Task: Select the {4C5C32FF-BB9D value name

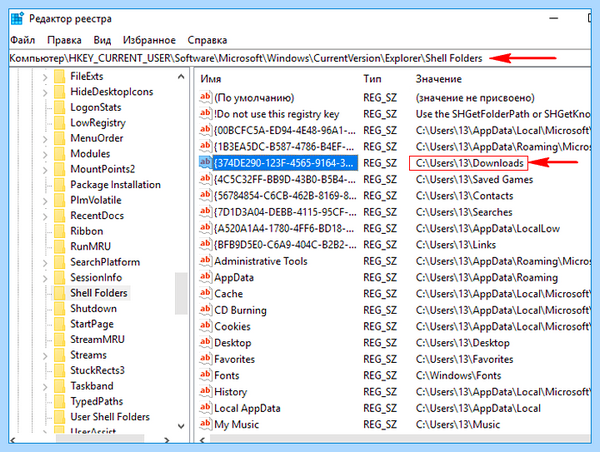Action: coord(285,179)
